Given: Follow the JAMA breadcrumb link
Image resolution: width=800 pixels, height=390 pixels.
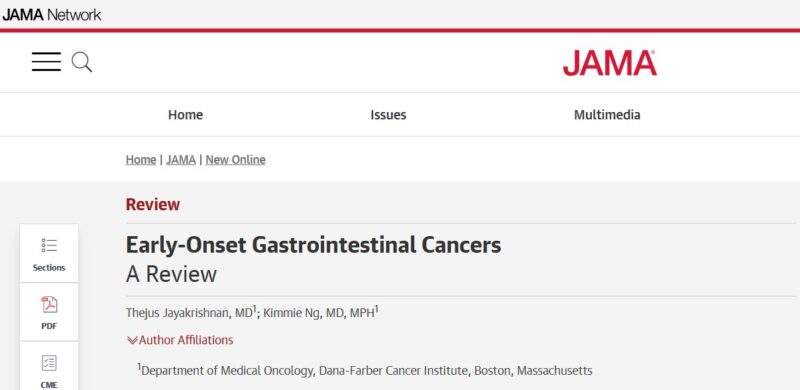Looking at the screenshot, I should point(181,160).
